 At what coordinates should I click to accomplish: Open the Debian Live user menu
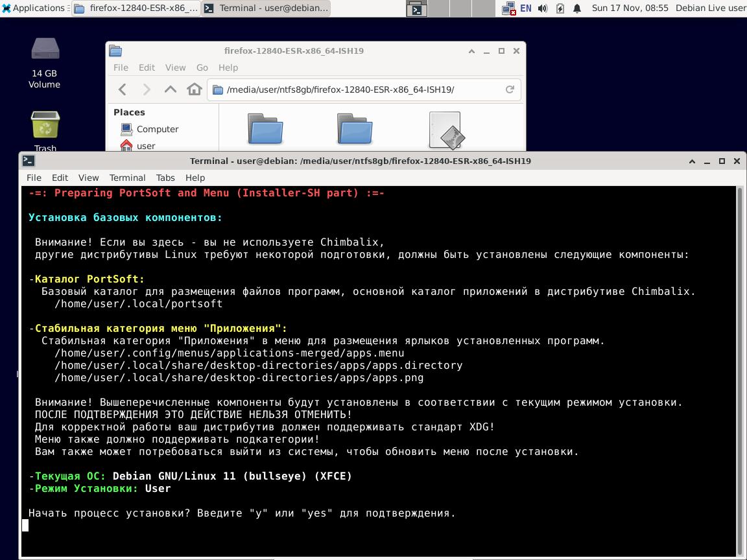710,8
